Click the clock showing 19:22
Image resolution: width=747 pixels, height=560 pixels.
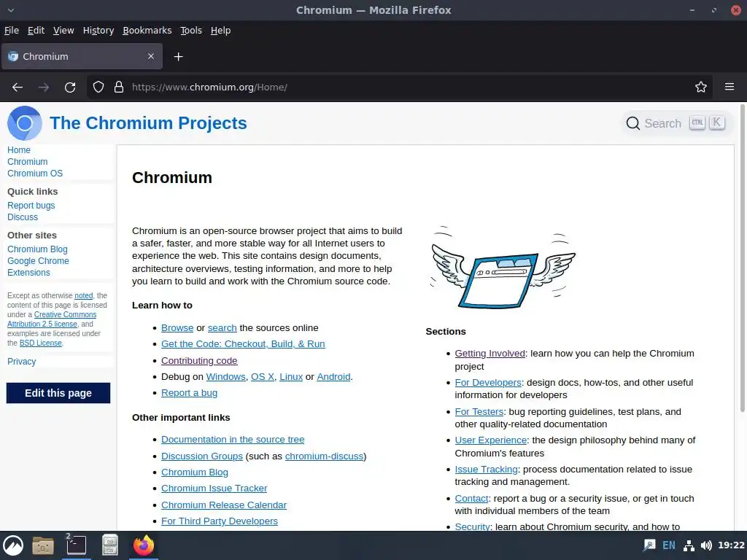click(x=731, y=545)
